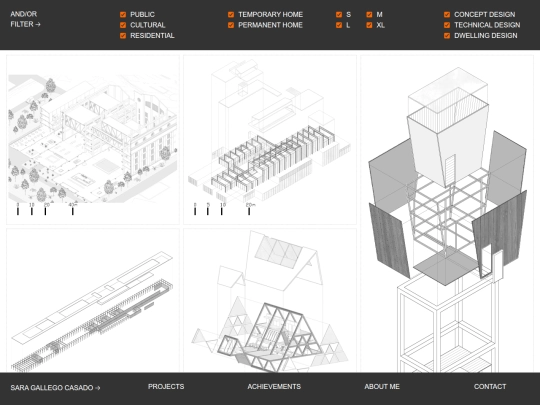The width and height of the screenshot is (540, 405).
Task: Open the modular frame rows axonometric thumbnail
Action: coord(270,140)
